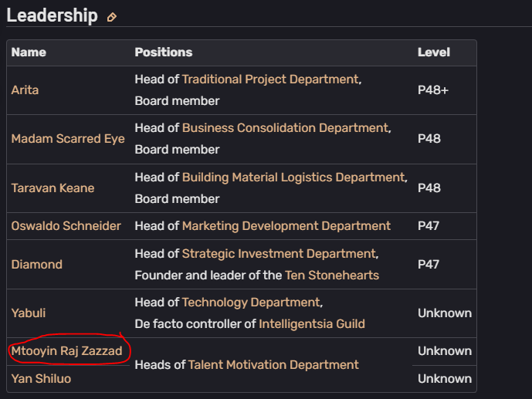532x399 pixels.
Task: Follow the Taravan Keane link
Action: [53, 188]
